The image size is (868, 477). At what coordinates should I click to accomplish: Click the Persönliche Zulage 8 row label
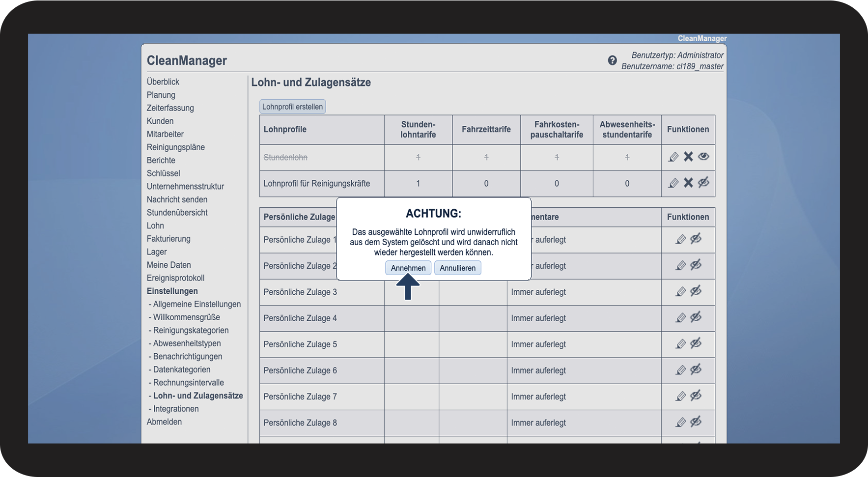click(300, 422)
